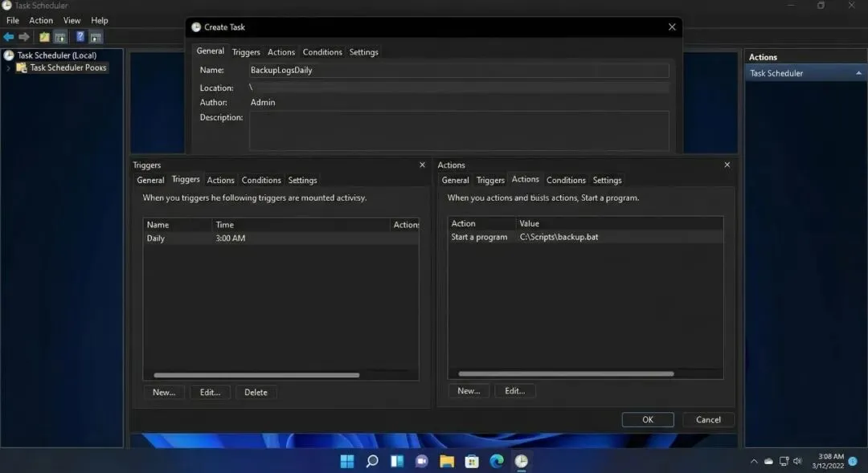Select General tab in Triggers panel
Image resolution: width=868 pixels, height=473 pixels.
pos(150,181)
